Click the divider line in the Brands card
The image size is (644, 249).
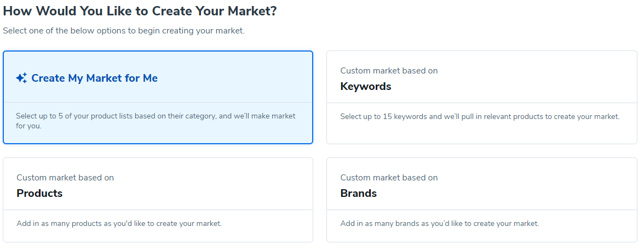[482, 210]
